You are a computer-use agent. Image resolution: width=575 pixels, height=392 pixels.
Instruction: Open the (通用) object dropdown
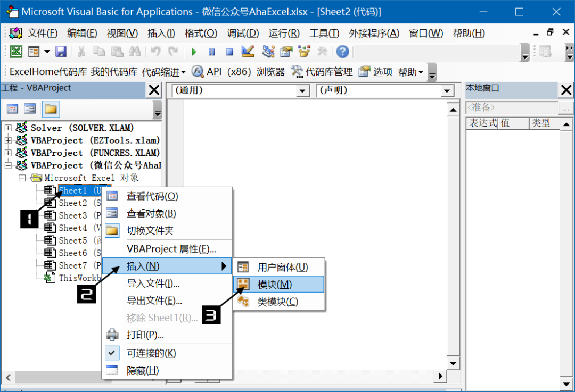click(x=302, y=90)
